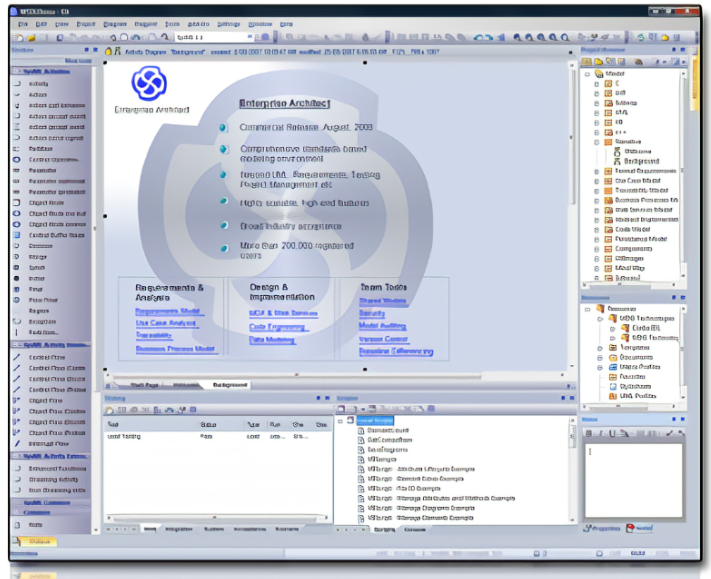Click first icon in Scripting panel toolbar
This screenshot has height=579, width=711.
point(341,409)
